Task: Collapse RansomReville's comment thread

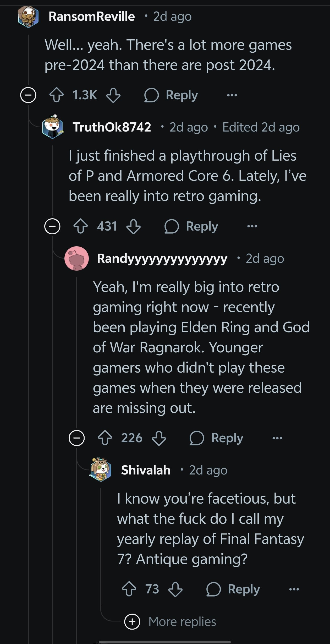Action: tap(28, 95)
